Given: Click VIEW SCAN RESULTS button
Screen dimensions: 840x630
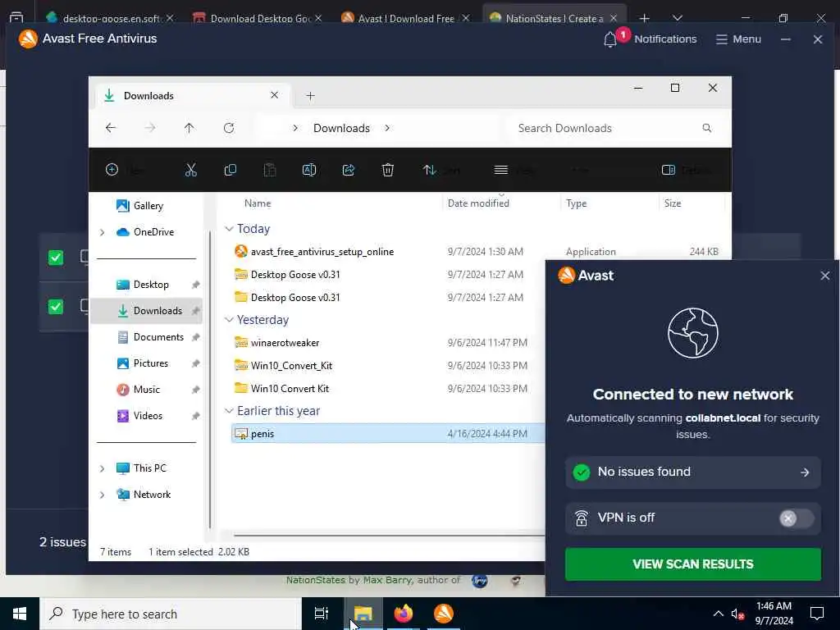Looking at the screenshot, I should click(692, 564).
